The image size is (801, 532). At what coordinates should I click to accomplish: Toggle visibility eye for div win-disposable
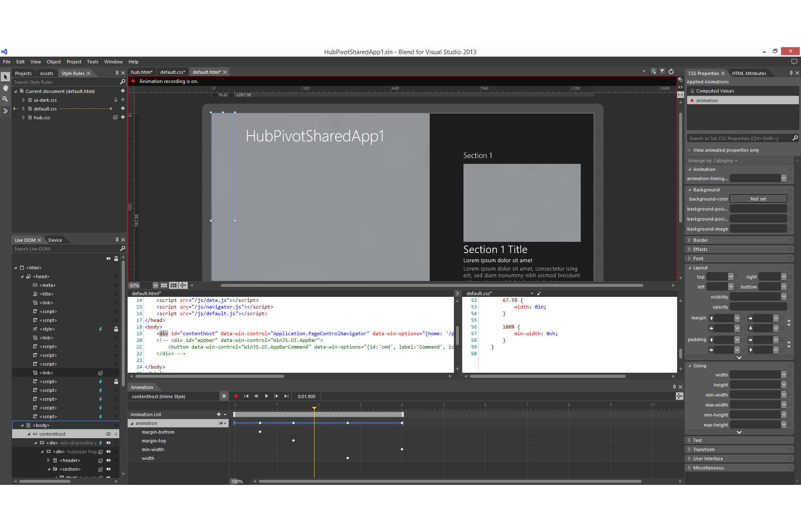[108, 443]
